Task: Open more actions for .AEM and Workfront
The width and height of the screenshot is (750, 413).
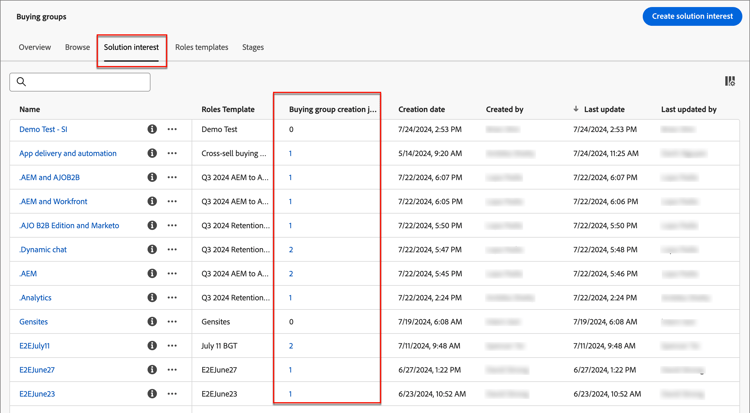Action: pos(172,201)
